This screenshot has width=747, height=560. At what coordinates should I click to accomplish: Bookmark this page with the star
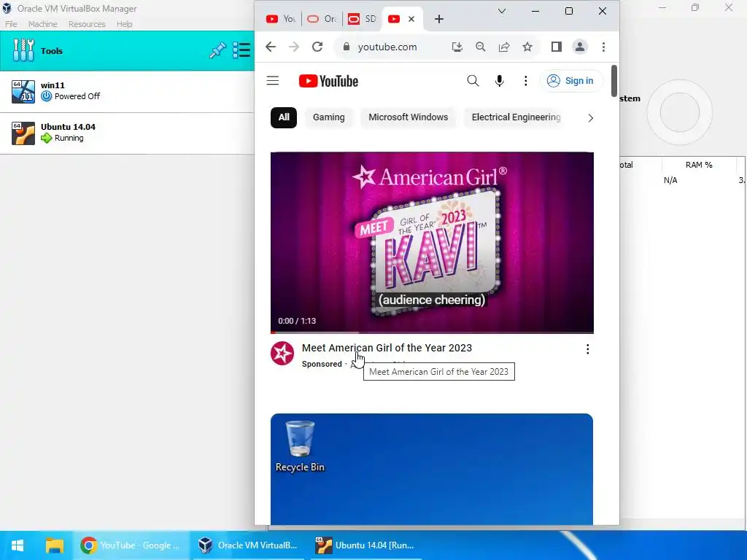point(527,47)
